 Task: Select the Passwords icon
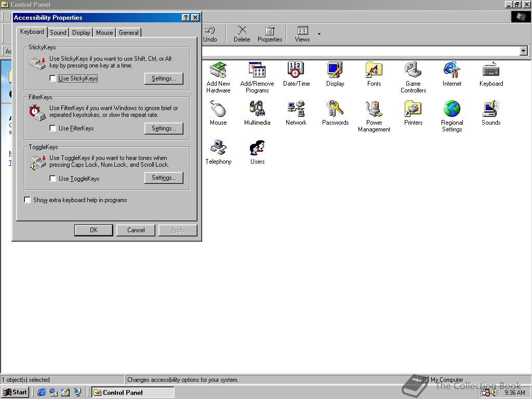click(335, 113)
